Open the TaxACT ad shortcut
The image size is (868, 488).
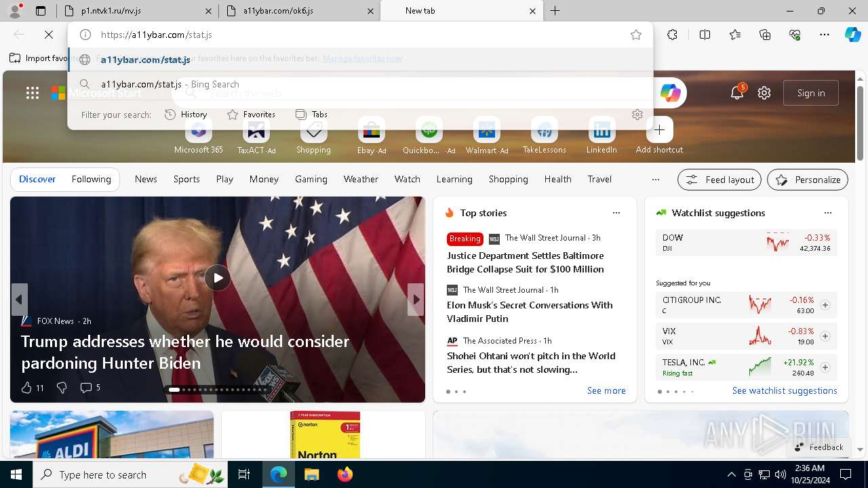coord(256,136)
